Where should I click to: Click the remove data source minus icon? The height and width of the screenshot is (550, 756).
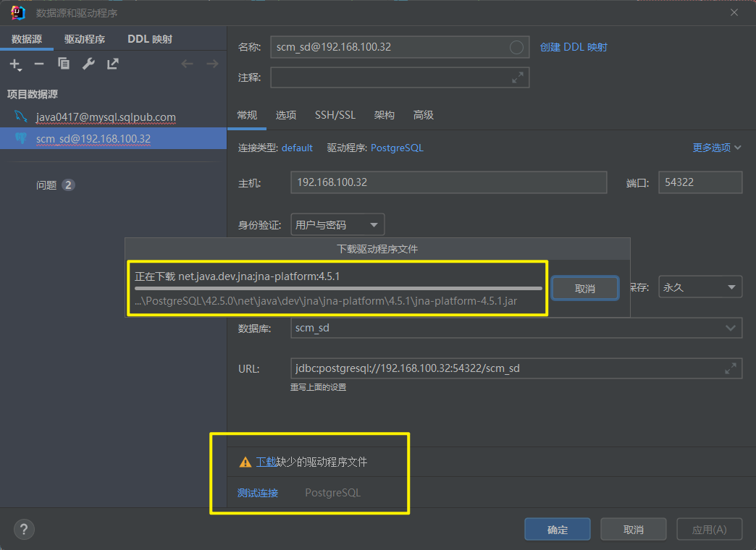tap(39, 64)
